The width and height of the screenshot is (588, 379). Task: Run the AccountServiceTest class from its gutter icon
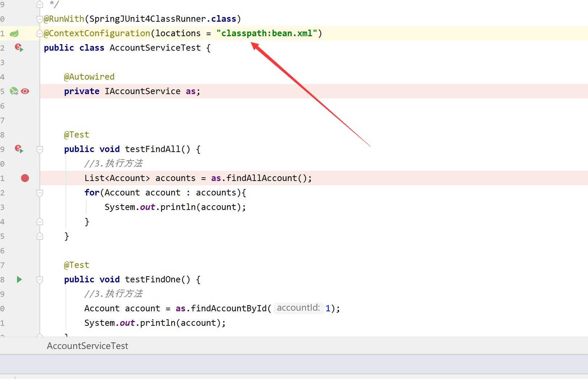(19, 48)
